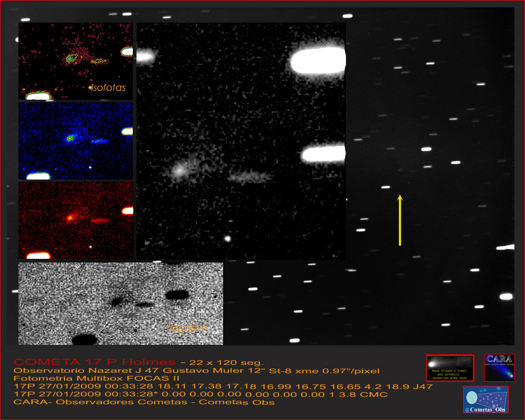Select the Isofotas contour panel
The height and width of the screenshot is (420, 525).
76,61
